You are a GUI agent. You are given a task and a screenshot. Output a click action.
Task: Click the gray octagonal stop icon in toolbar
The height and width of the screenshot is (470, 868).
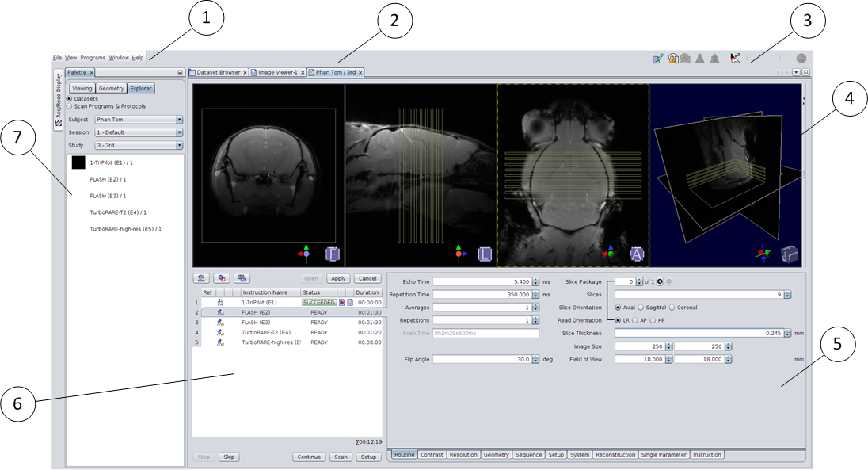[x=801, y=58]
